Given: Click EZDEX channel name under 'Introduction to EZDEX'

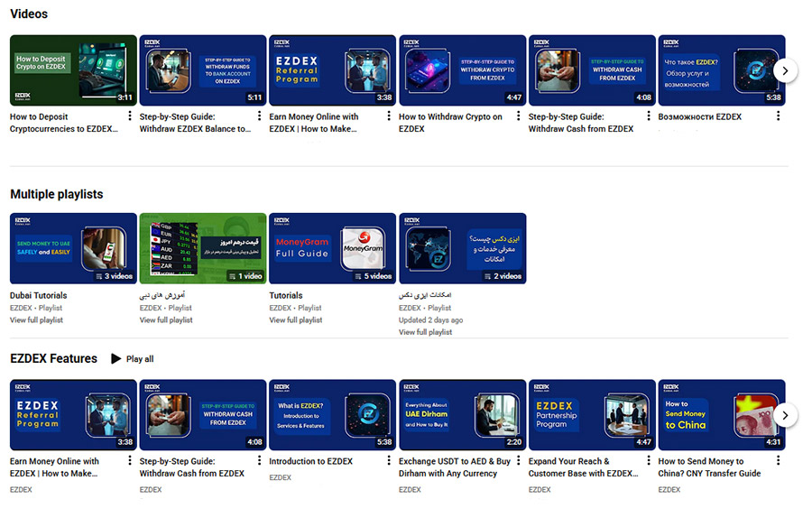Looking at the screenshot, I should pyautogui.click(x=281, y=477).
